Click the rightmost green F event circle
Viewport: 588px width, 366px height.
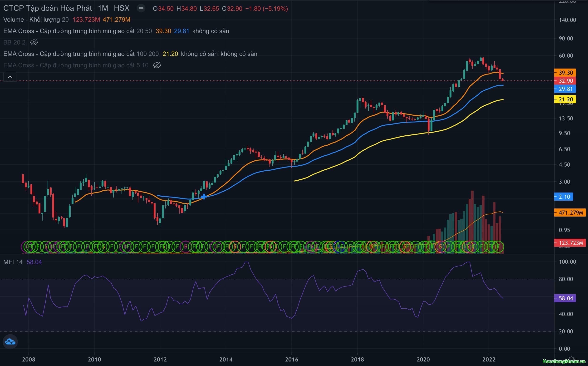pyautogui.click(x=498, y=247)
